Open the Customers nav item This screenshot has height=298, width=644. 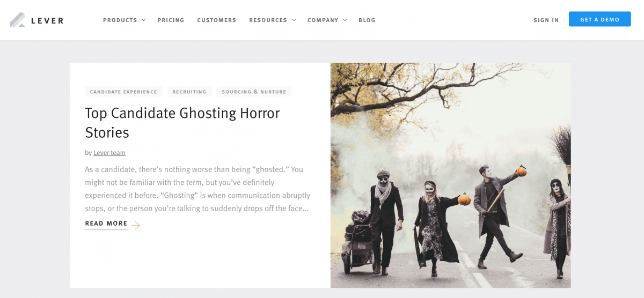216,20
